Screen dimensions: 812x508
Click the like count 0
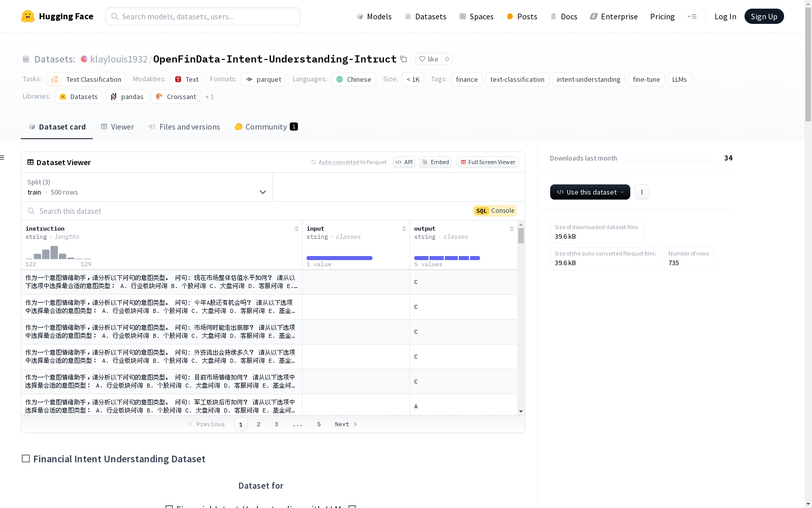click(447, 59)
